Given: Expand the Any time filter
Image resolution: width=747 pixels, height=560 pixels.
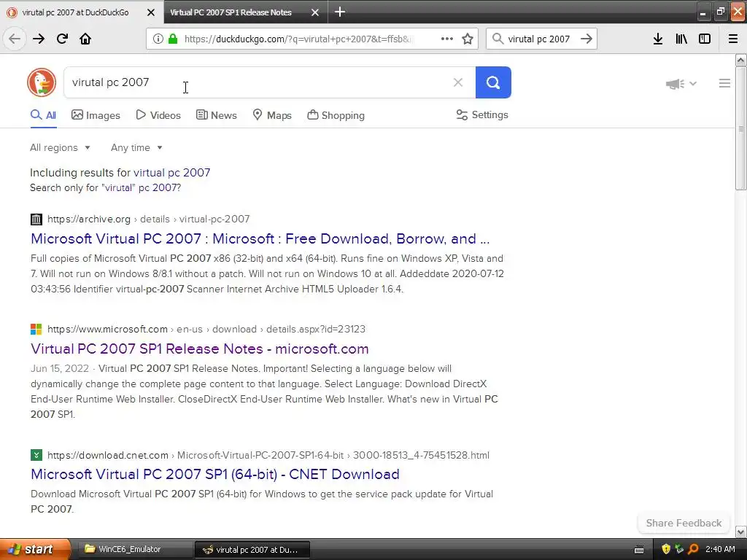Looking at the screenshot, I should 136,147.
